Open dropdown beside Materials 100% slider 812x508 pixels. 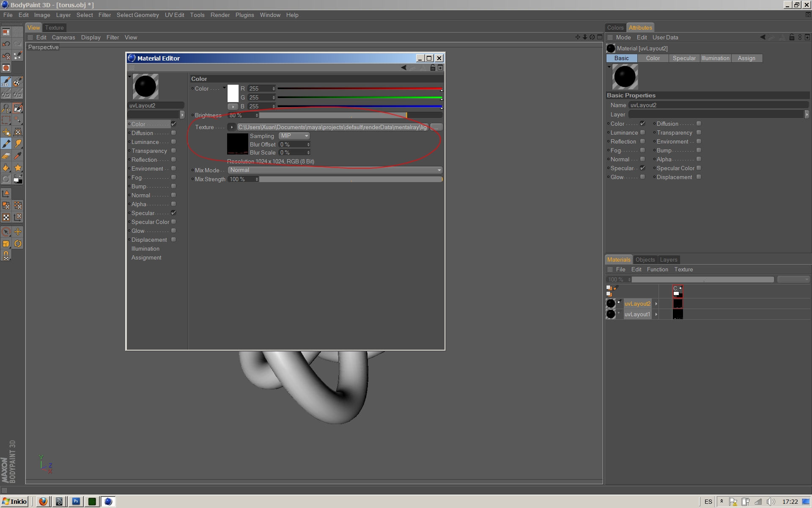point(794,279)
